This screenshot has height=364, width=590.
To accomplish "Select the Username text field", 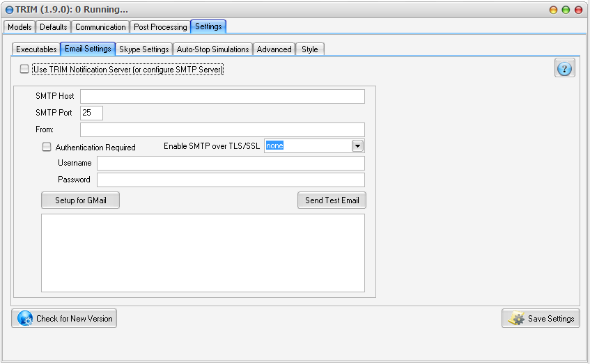I will pos(231,163).
